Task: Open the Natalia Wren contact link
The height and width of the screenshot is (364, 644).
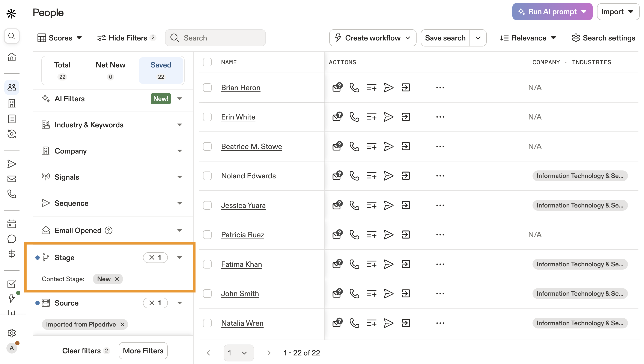Action: [242, 323]
